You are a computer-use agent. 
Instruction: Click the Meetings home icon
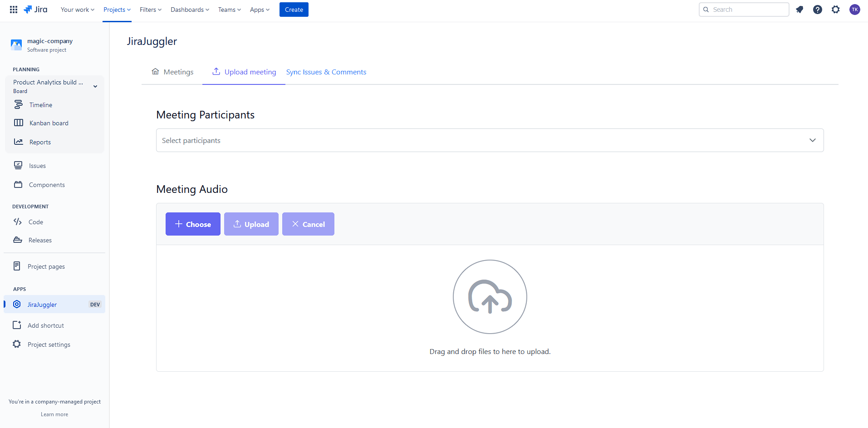tap(155, 71)
